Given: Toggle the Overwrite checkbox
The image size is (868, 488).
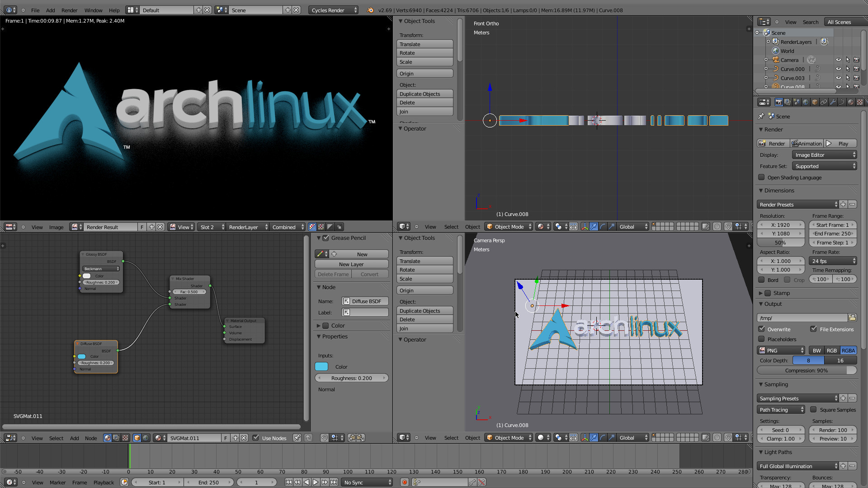Looking at the screenshot, I should pyautogui.click(x=762, y=329).
